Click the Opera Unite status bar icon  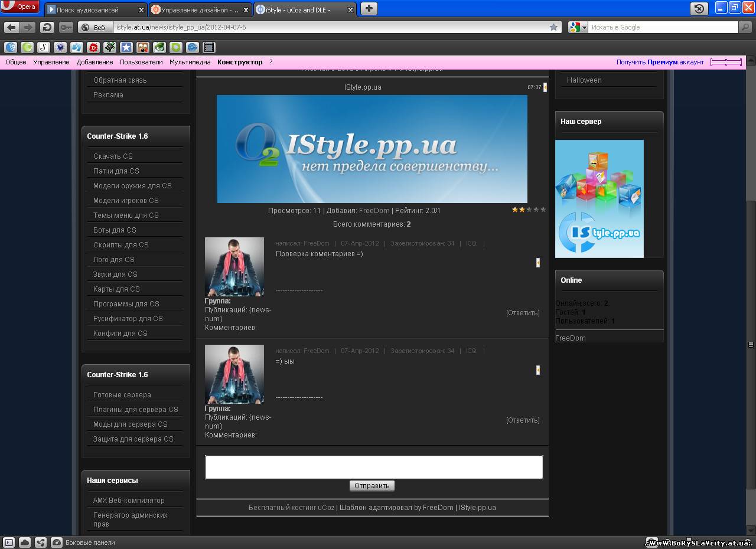[41, 542]
